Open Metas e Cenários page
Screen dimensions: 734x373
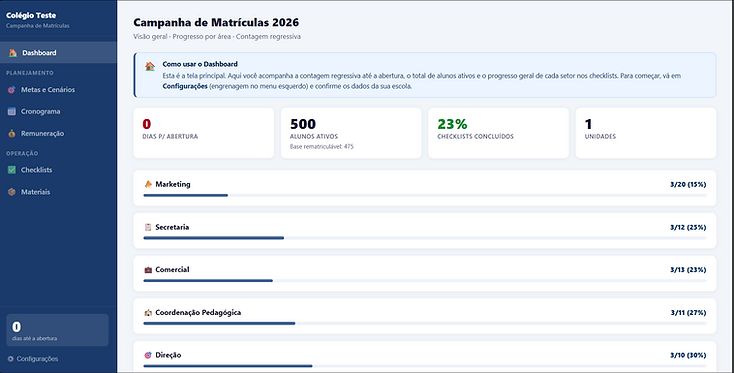click(58, 89)
